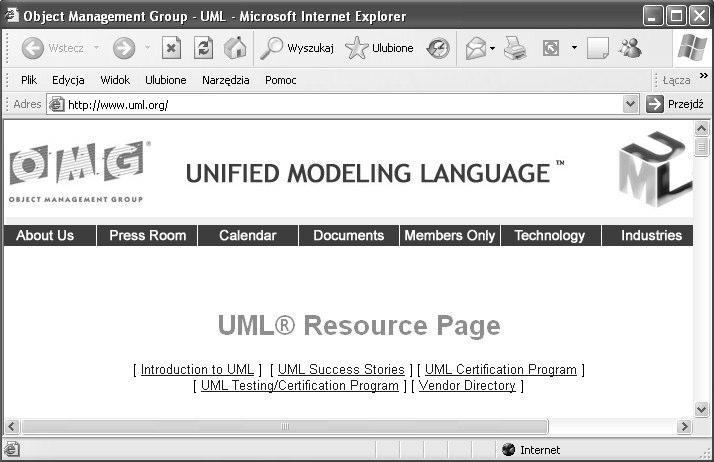Follow the UML Testing/Certification Program link

point(300,386)
